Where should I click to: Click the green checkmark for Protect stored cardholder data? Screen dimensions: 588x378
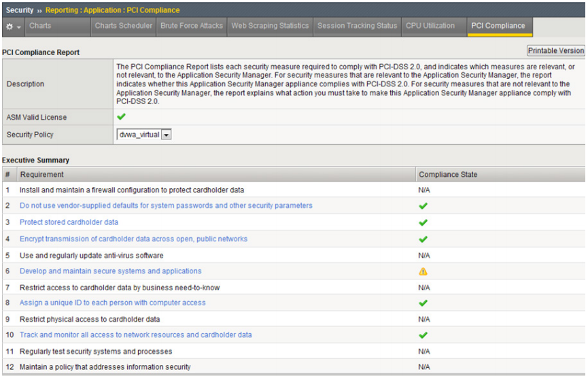423,222
